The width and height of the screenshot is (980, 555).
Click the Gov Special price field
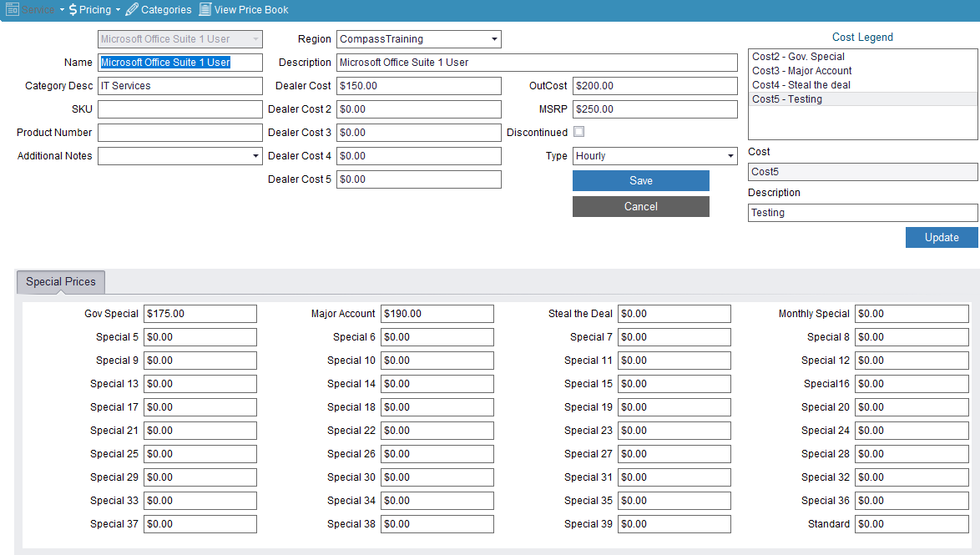[x=200, y=314]
